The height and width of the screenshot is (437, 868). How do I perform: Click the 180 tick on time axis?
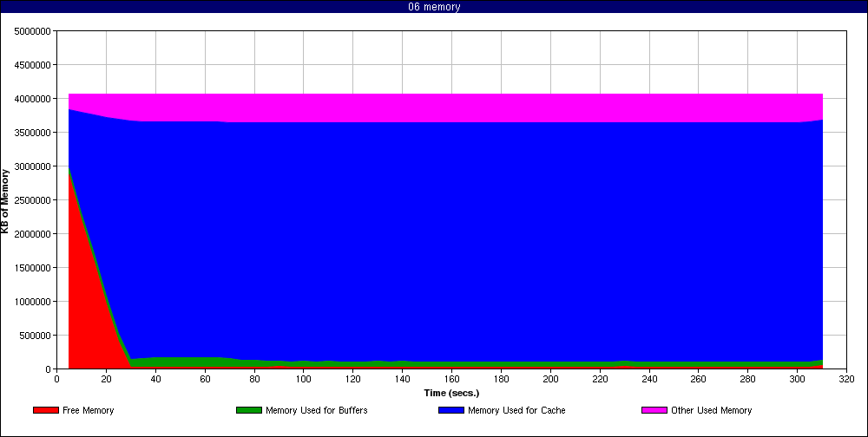(x=501, y=380)
